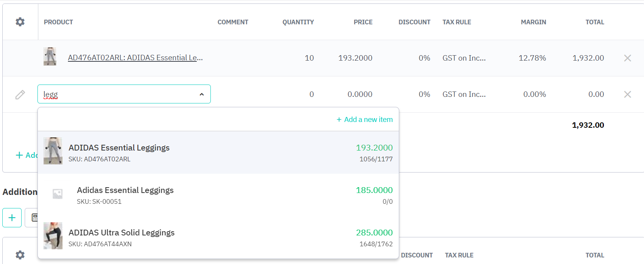Delete the empty zero-quantity row using its X
This screenshot has height=264, width=644.
click(627, 94)
